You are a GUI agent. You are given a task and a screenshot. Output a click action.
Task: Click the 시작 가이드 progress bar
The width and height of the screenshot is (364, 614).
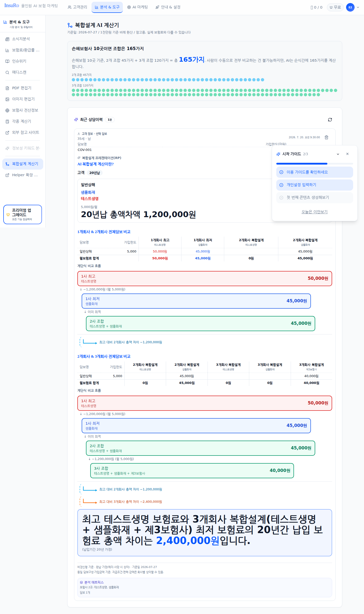[x=314, y=164]
